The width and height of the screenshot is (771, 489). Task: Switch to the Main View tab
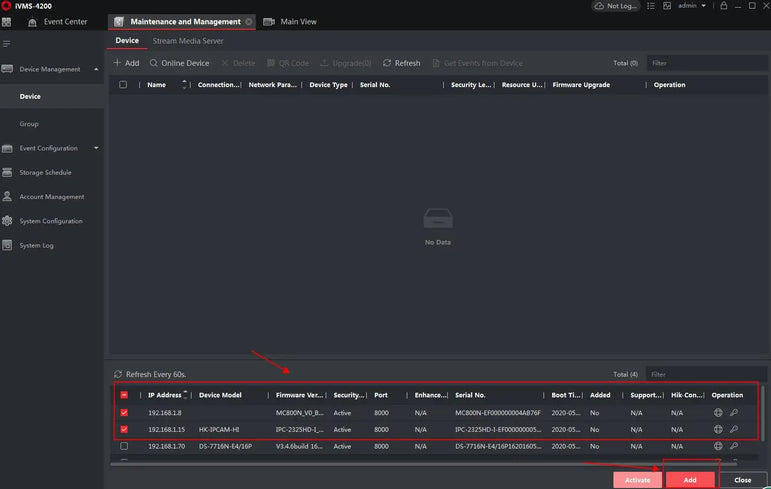pos(298,21)
